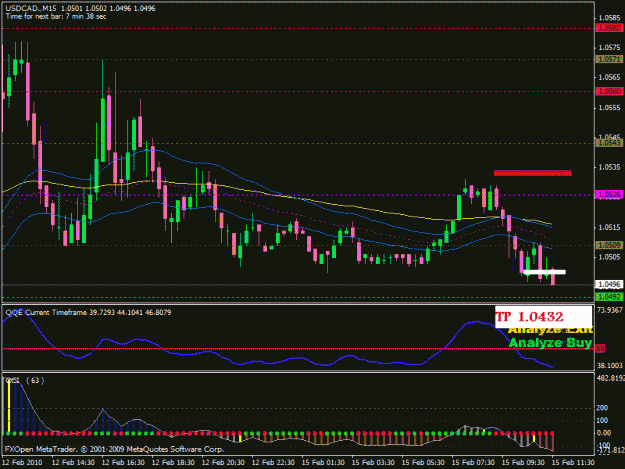This screenshot has width=625, height=469.
Task: Click the 200 level value in the bottom panel
Action: [x=602, y=408]
